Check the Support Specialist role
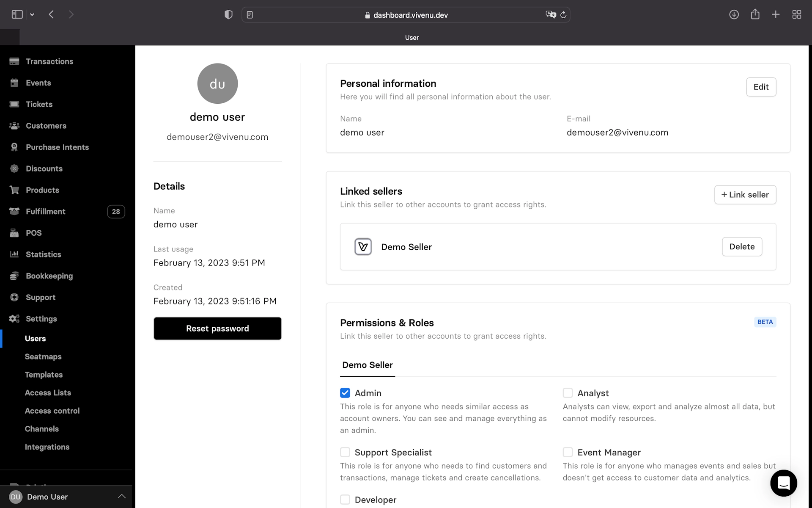The image size is (812, 508). coord(345,452)
